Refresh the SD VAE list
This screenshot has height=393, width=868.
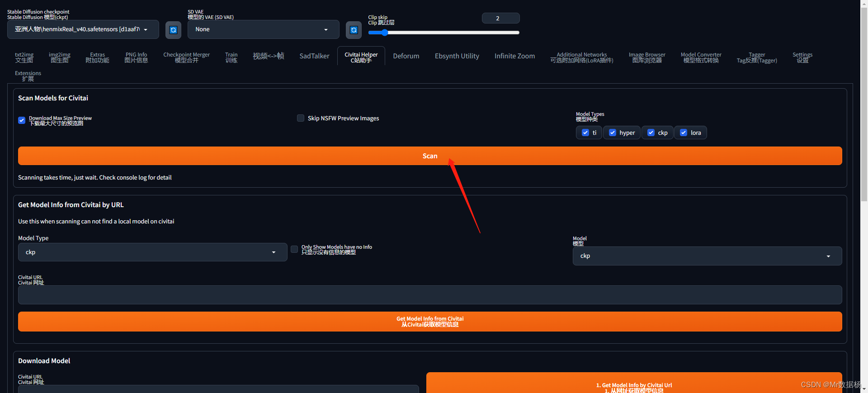tap(354, 30)
